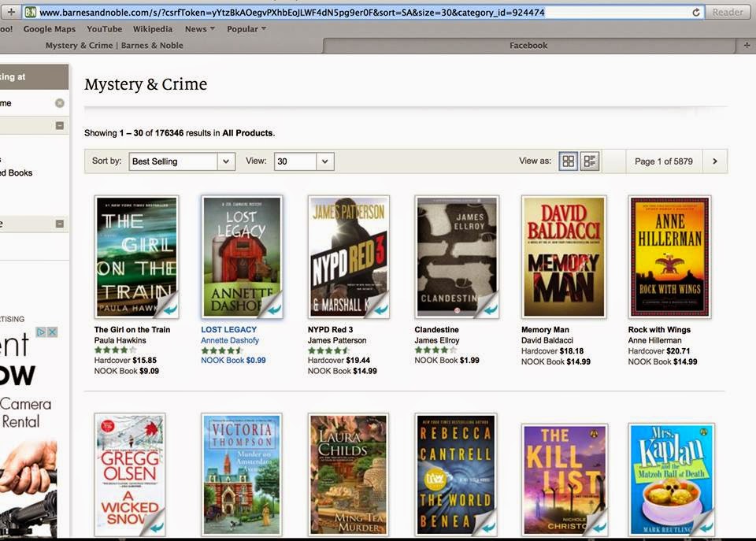The image size is (756, 541).
Task: Click The Girl on the Train title
Action: click(x=132, y=330)
